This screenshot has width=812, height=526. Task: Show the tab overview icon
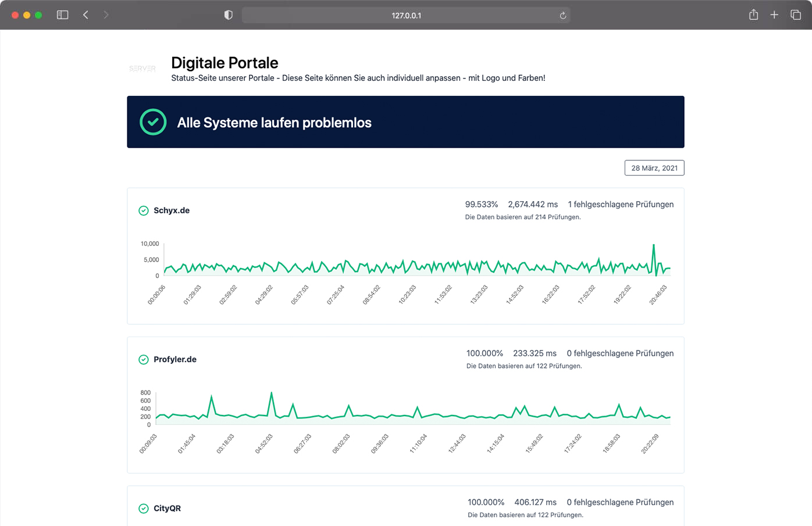(796, 15)
